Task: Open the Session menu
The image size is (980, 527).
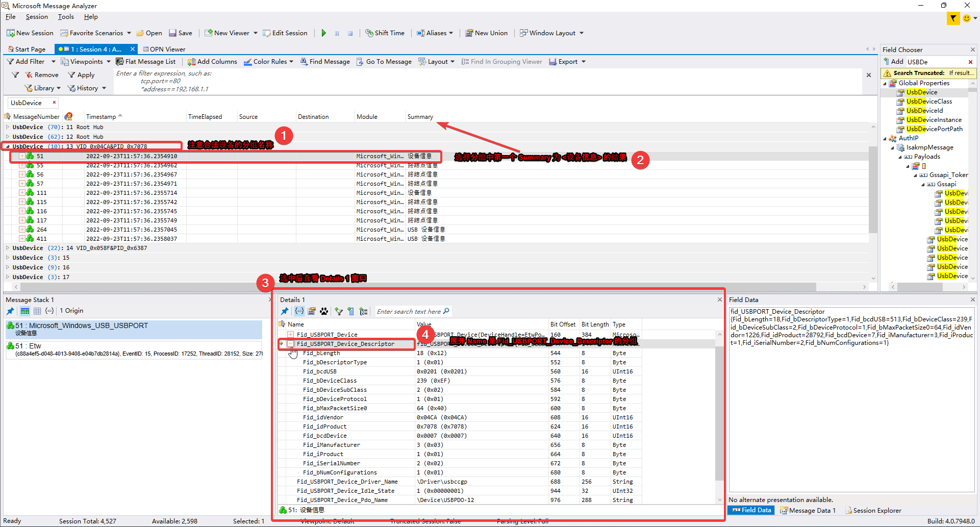Action: [37, 17]
